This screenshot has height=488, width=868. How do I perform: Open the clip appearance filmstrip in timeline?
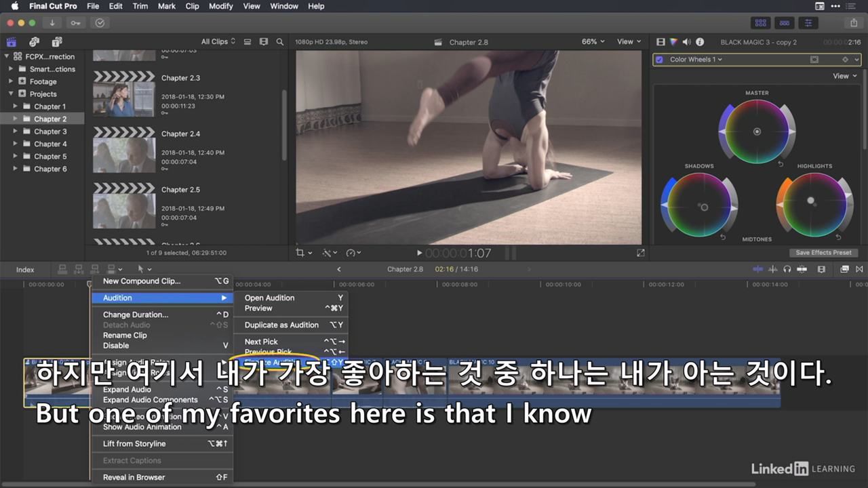[821, 270]
